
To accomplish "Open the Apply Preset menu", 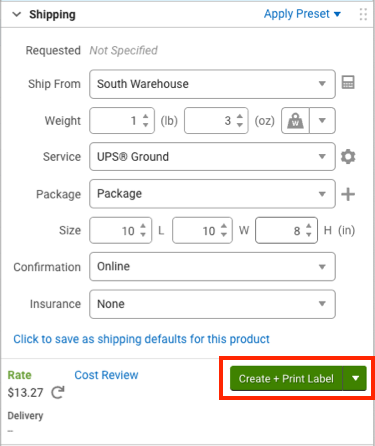I will (x=302, y=14).
